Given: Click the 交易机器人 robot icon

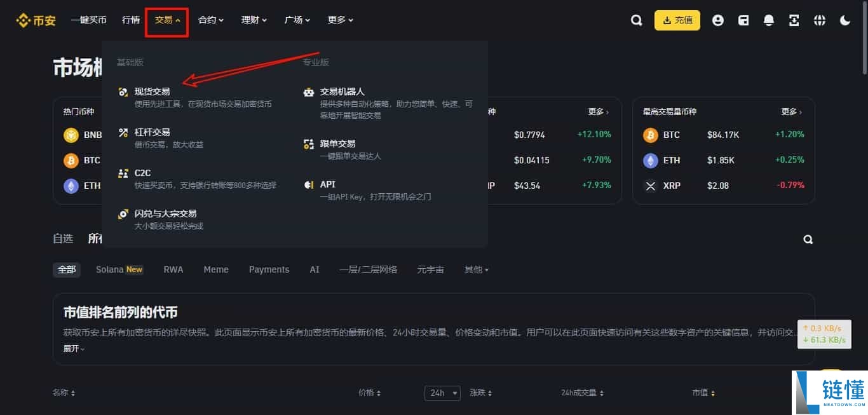Looking at the screenshot, I should pyautogui.click(x=309, y=92).
